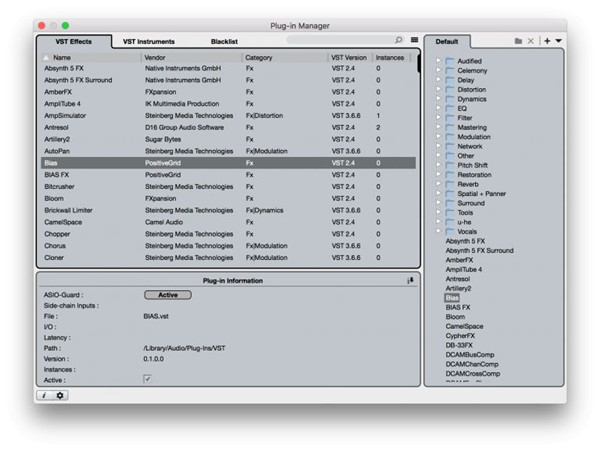
Task: Toggle plug-in information with the i button
Action: pos(44,395)
